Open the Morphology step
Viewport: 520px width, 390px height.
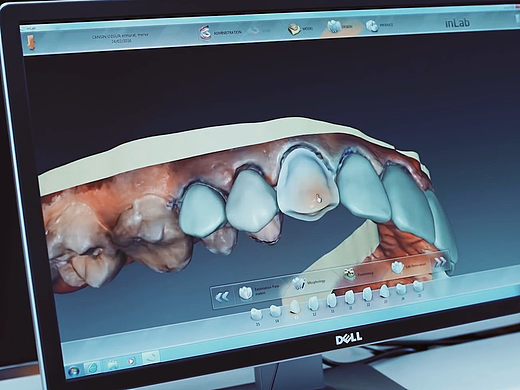point(309,282)
